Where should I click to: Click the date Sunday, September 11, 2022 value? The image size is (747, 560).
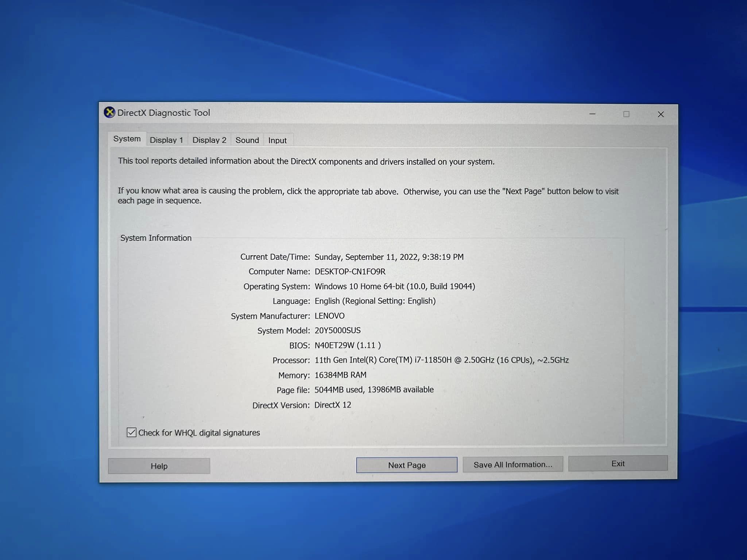(x=389, y=257)
